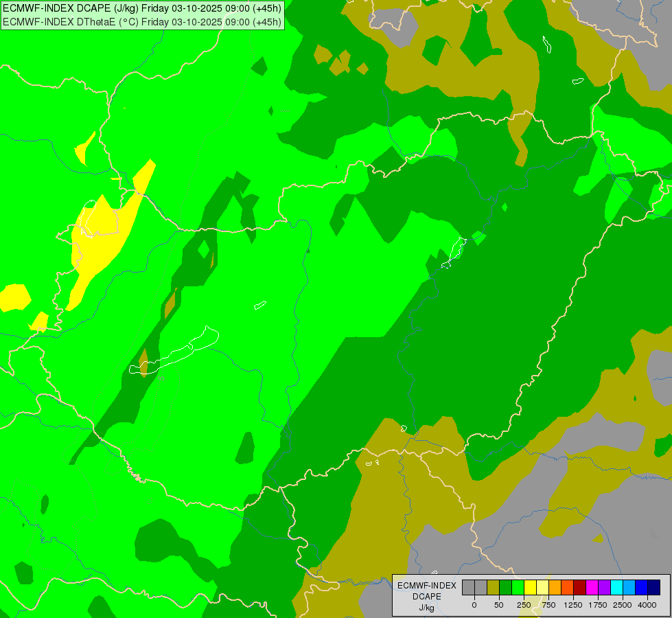Click the 'DCAPE' word in the legend
This screenshot has height=618, width=672.
tap(427, 597)
